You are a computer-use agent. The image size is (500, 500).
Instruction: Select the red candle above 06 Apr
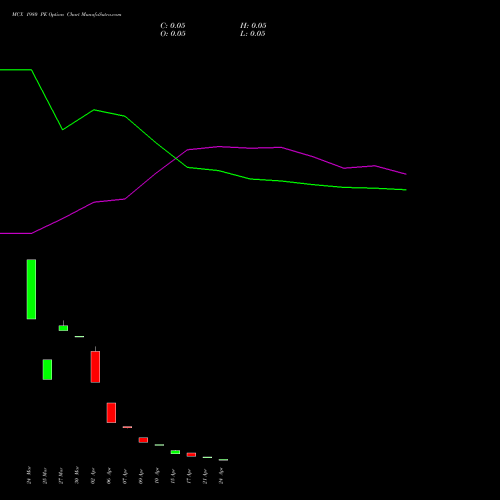tap(111, 413)
